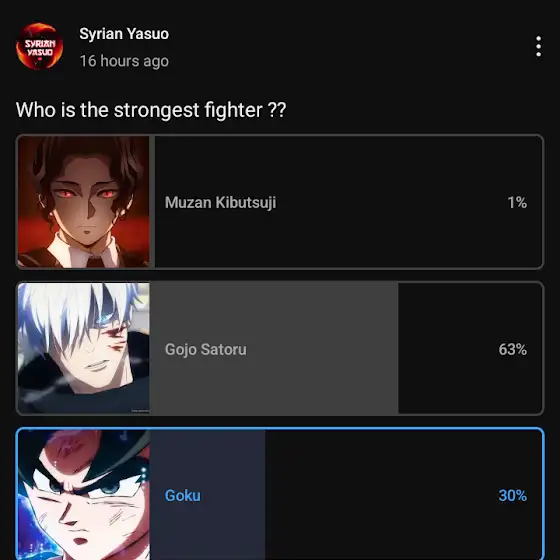Open the three-dot post options menu

(539, 46)
